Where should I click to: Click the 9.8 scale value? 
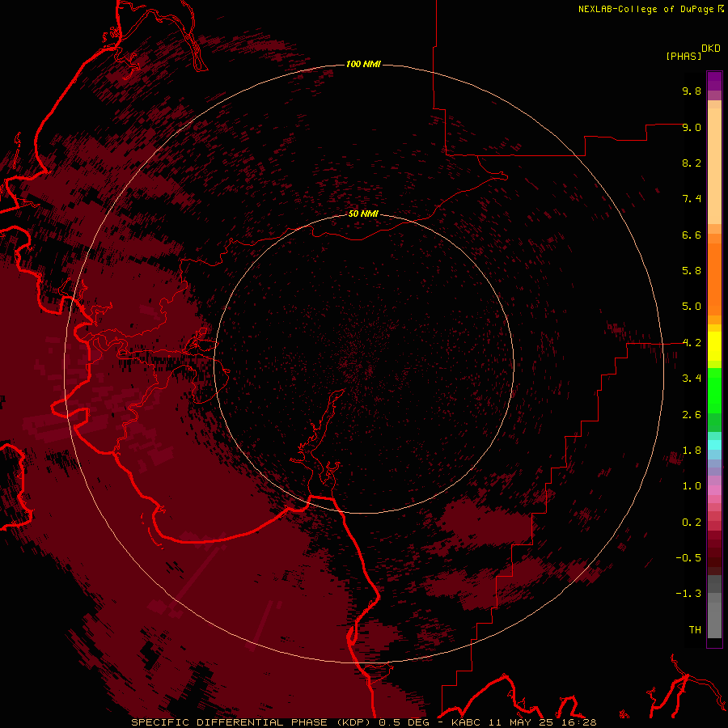pyautogui.click(x=692, y=91)
